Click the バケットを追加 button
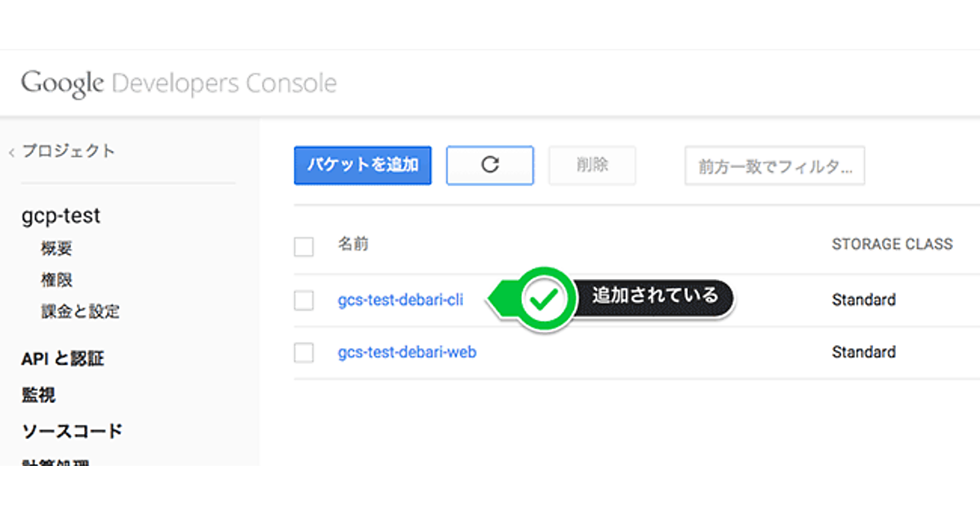This screenshot has height=514, width=980. click(363, 165)
